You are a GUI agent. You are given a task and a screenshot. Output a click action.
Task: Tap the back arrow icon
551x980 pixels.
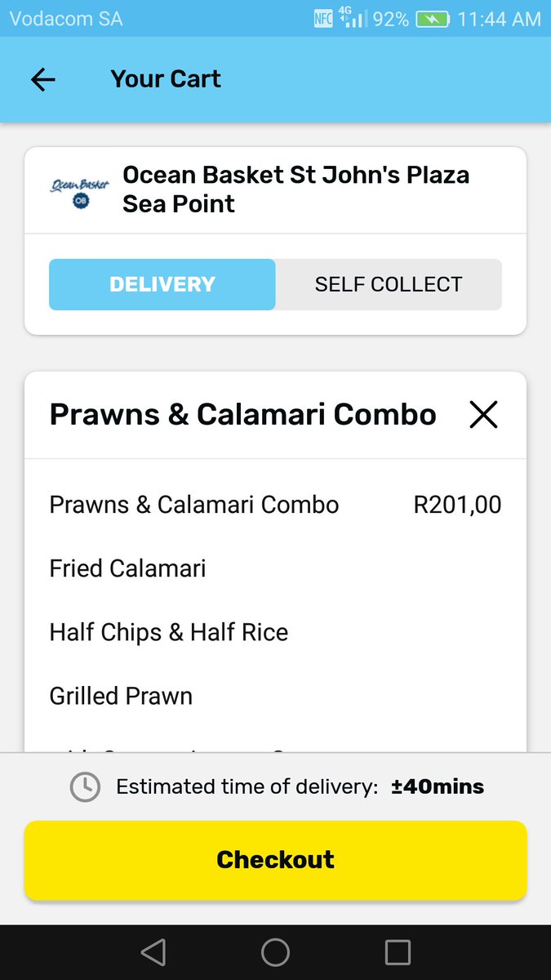pyautogui.click(x=42, y=79)
